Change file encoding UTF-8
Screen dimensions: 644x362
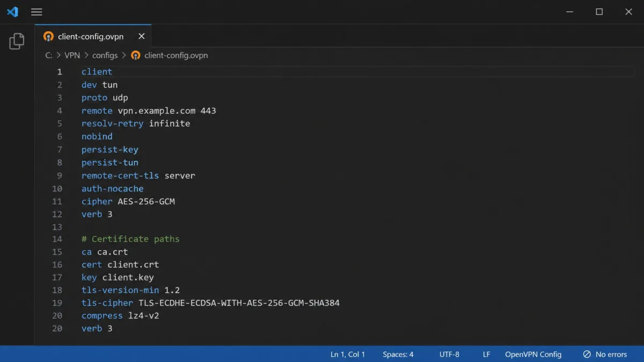pos(449,354)
